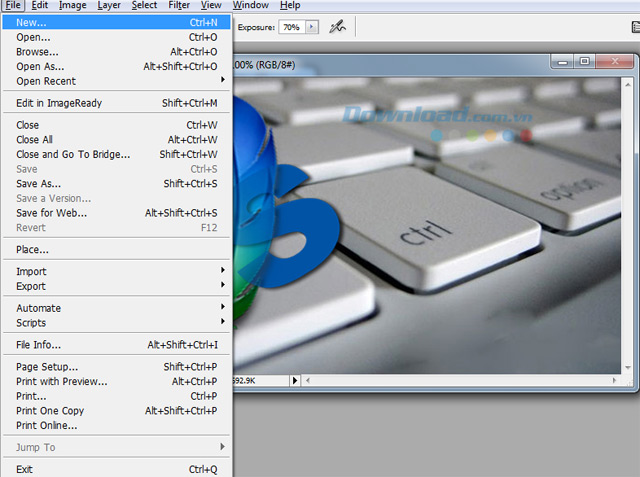
Task: Click the Close menu entry
Action: pos(117,125)
